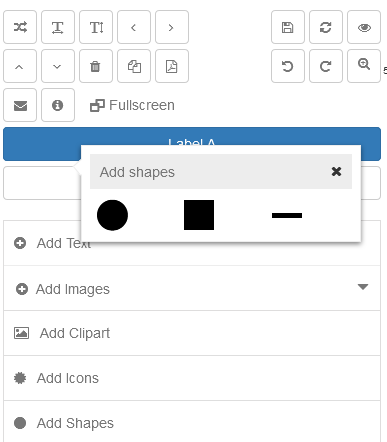Click the save floppy disk icon
The width and height of the screenshot is (387, 442).
click(288, 27)
